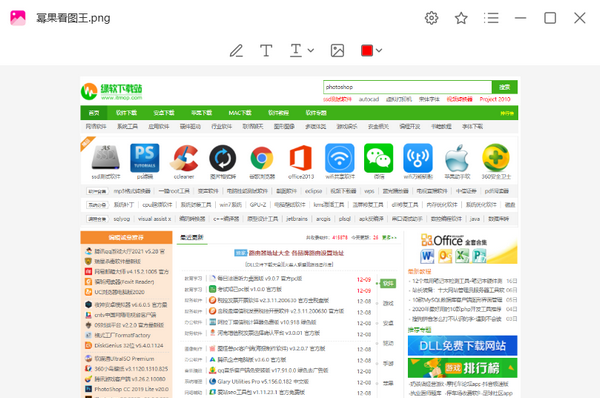The height and width of the screenshot is (413, 600).
Task: Click the star favorite icon
Action: click(461, 18)
